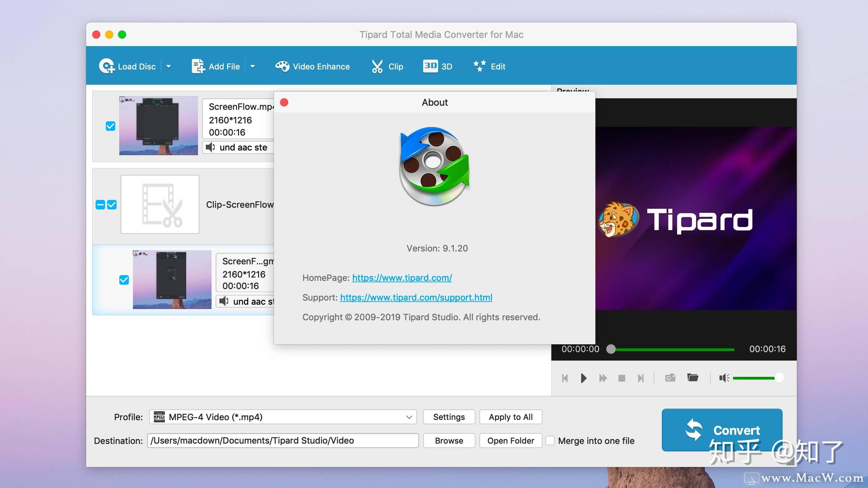This screenshot has height=488, width=868.
Task: Open the Video Enhance tool
Action: (312, 66)
